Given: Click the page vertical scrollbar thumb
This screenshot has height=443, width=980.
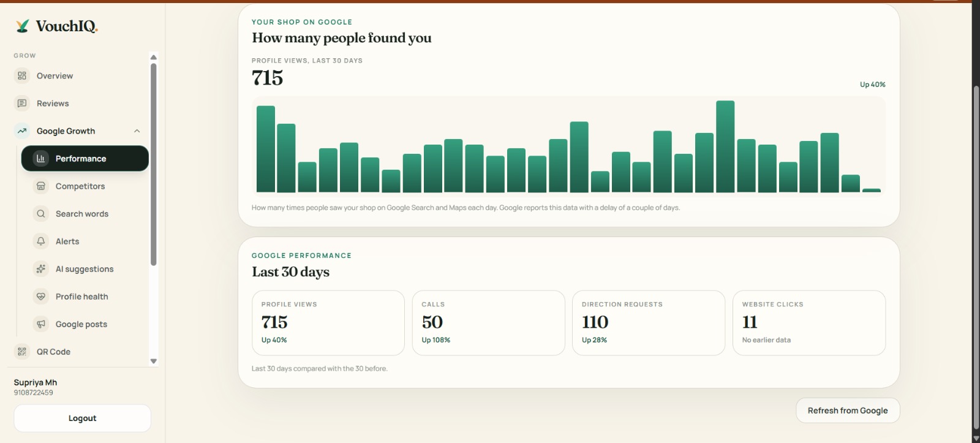Looking at the screenshot, I should pos(976,257).
